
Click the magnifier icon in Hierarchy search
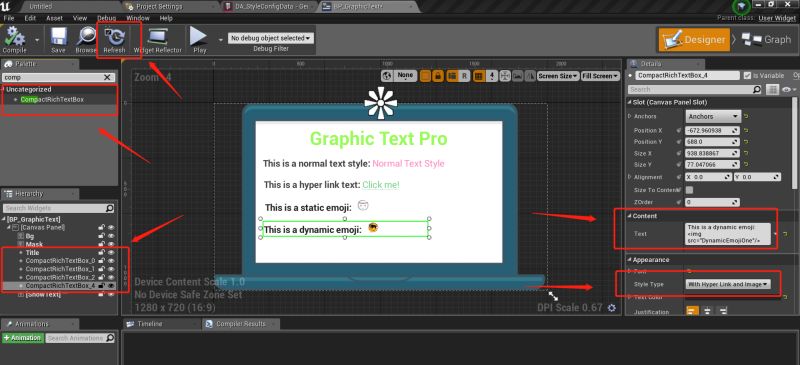pos(110,208)
